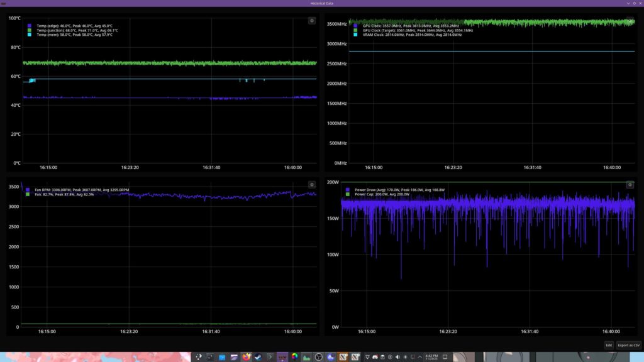
Task: Open OBS Studio from the taskbar
Action: click(x=319, y=357)
